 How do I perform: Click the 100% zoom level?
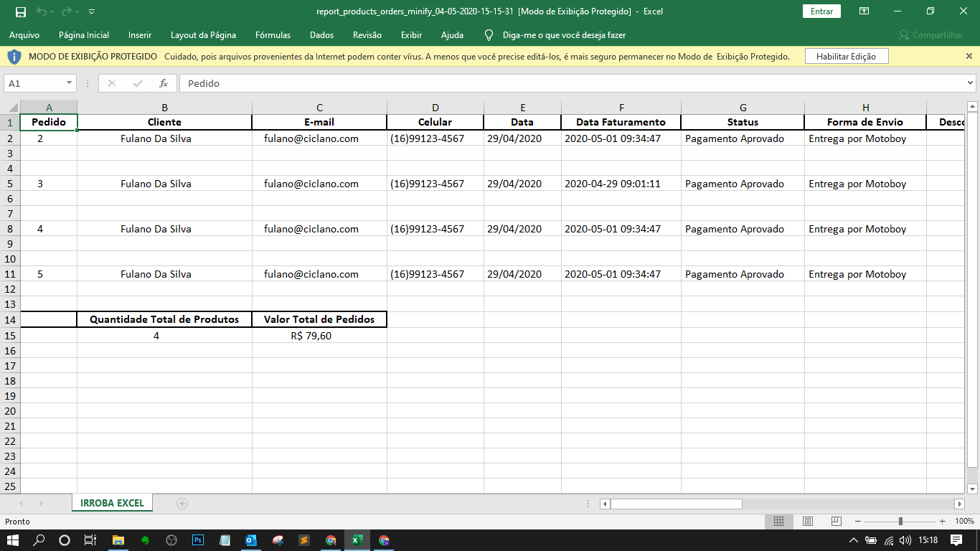coord(964,521)
